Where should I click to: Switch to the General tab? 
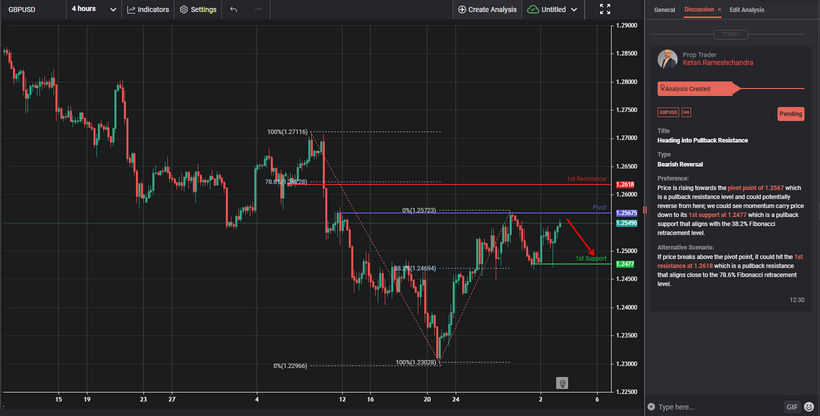tap(664, 10)
